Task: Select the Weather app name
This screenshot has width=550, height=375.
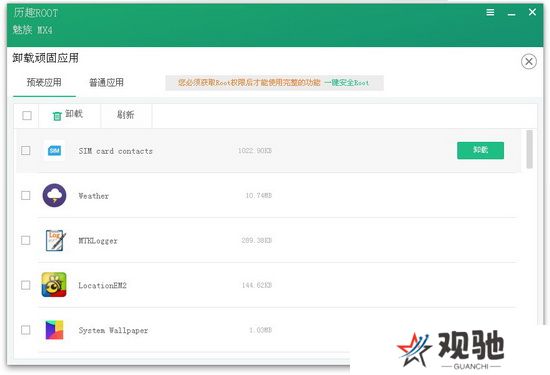Action: pyautogui.click(x=94, y=196)
